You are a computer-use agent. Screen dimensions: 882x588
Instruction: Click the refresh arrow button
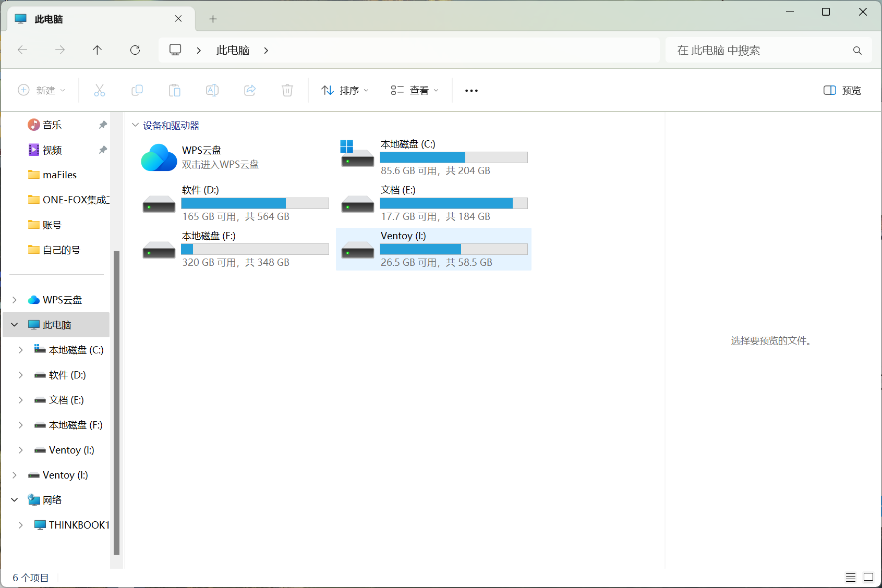pos(135,50)
